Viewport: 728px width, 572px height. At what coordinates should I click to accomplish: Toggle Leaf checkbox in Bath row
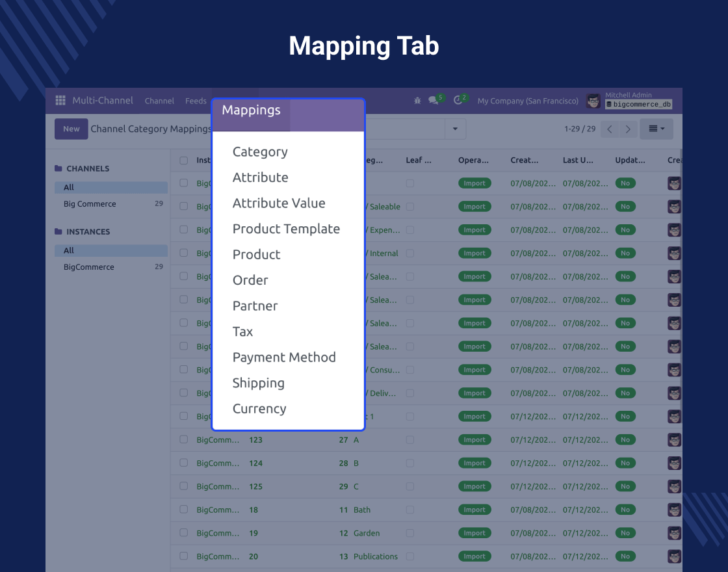pos(410,510)
